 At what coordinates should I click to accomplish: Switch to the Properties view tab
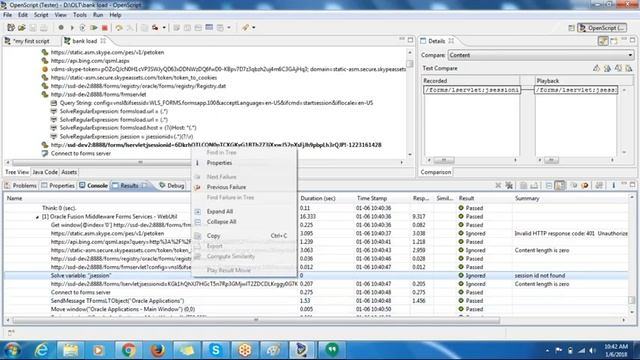tap(58, 186)
